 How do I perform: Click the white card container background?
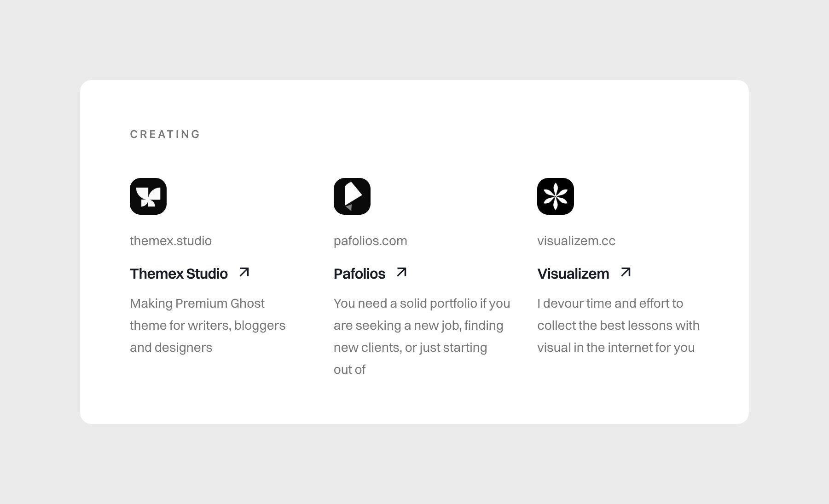[x=414, y=400]
